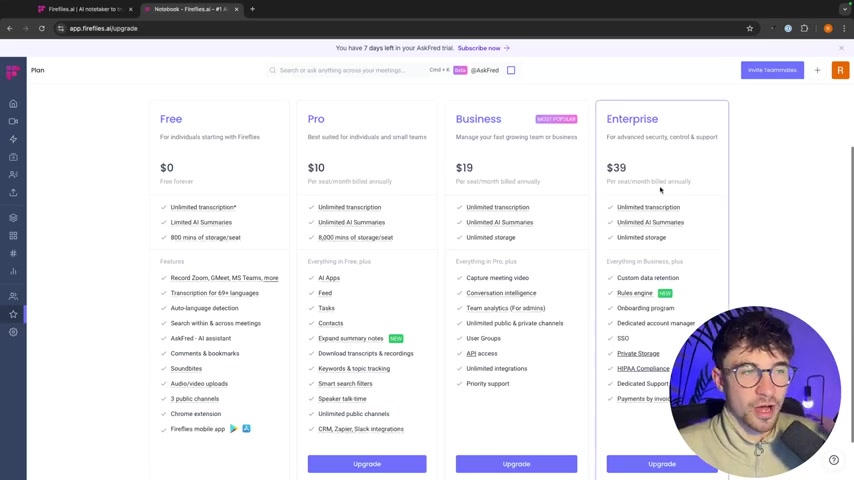Open the analytics bar chart icon

point(13,271)
